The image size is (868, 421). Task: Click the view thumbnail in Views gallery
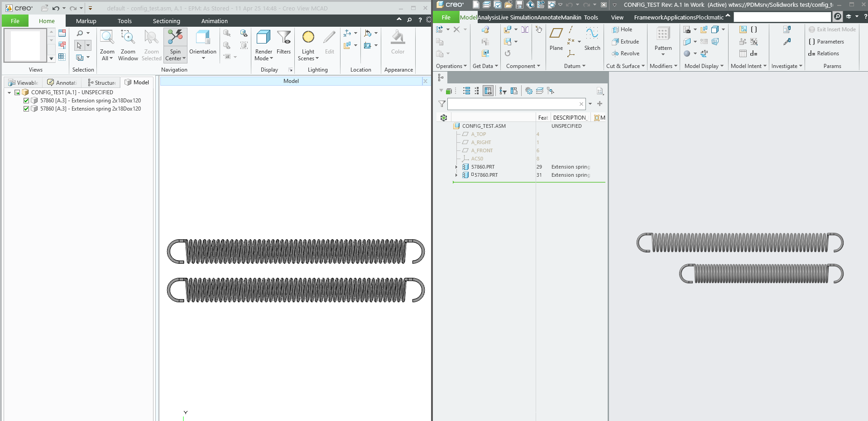(x=25, y=45)
